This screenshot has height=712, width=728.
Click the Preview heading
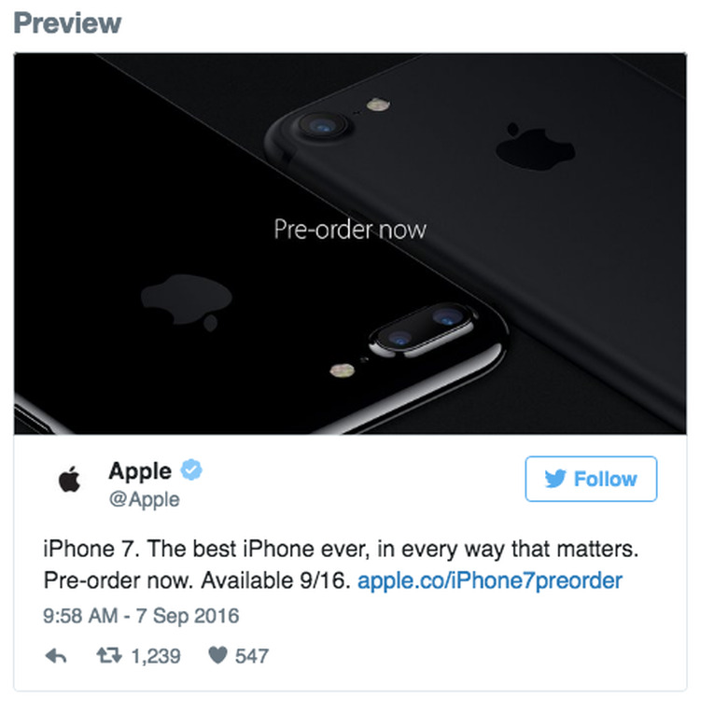67,22
